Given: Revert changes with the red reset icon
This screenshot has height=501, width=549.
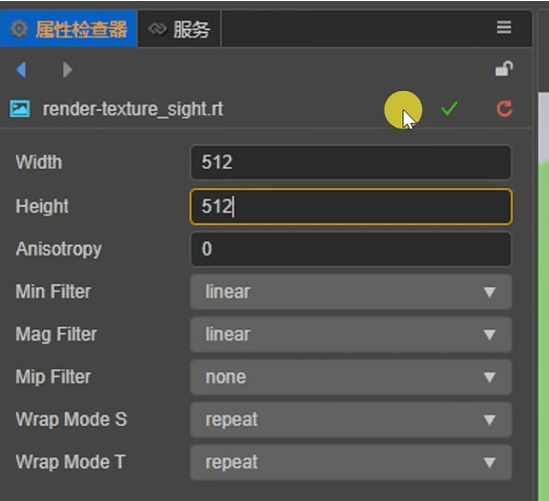Looking at the screenshot, I should (504, 109).
